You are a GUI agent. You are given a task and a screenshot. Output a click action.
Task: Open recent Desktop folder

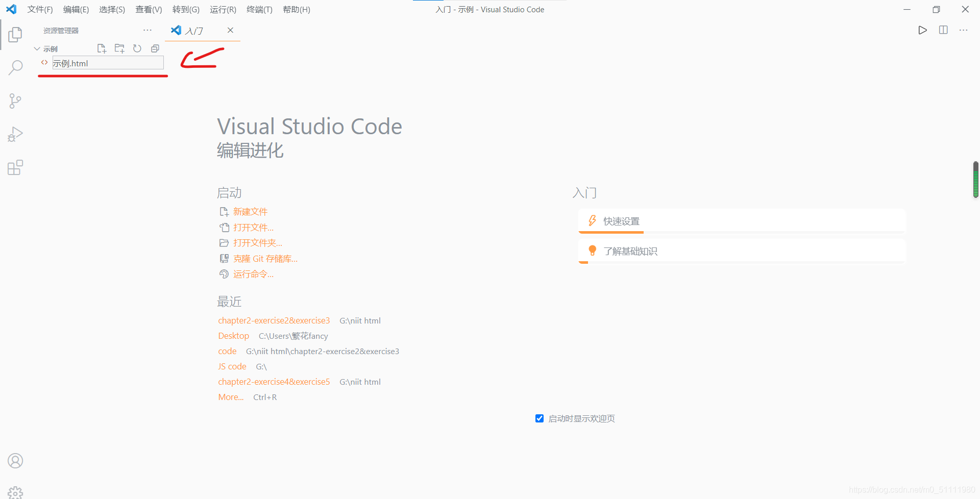click(234, 336)
